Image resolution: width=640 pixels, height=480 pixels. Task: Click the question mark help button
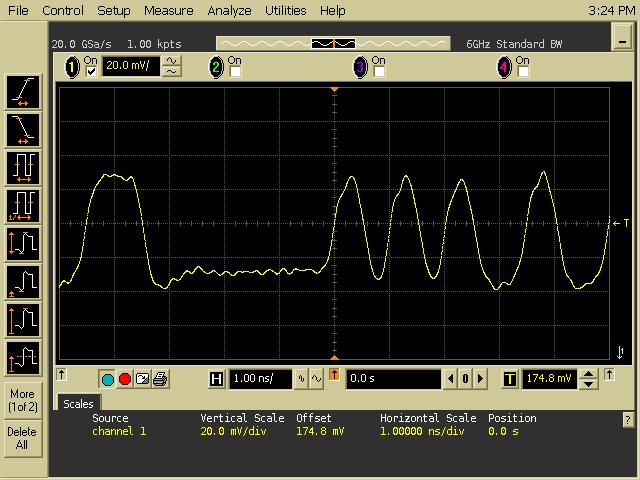(x=627, y=421)
